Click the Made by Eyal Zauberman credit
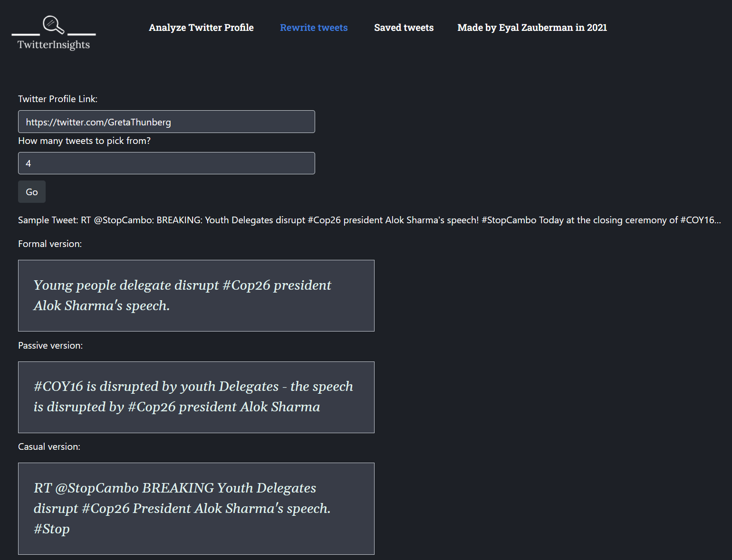 (x=532, y=28)
